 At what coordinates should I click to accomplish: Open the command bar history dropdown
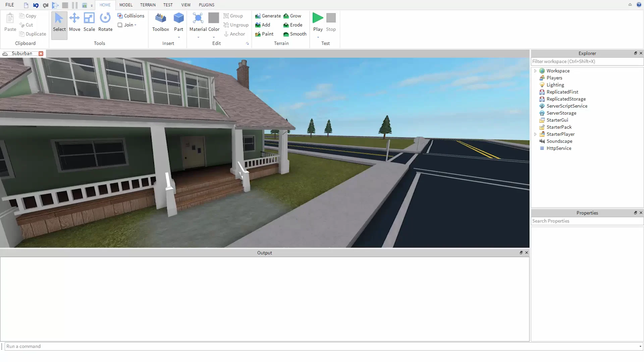pyautogui.click(x=640, y=346)
